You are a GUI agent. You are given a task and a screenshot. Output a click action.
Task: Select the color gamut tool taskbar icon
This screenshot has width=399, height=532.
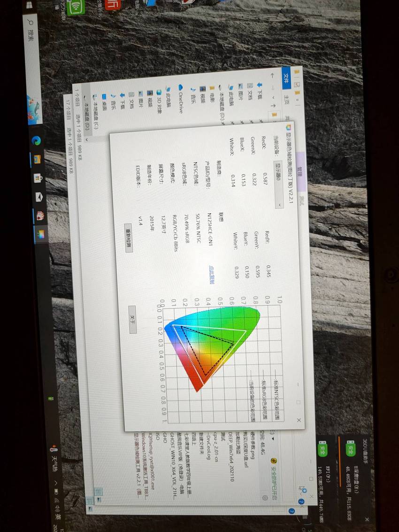tap(42, 234)
